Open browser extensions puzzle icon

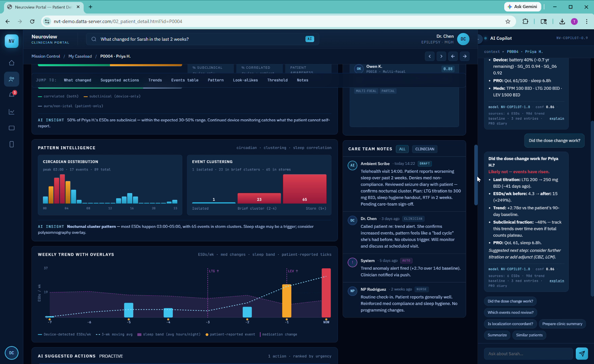(525, 21)
